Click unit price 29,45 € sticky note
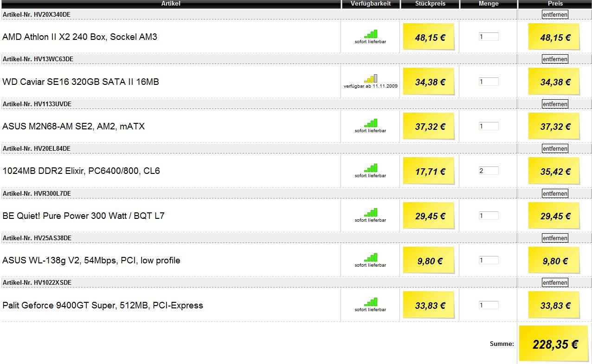592x364 pixels. click(429, 216)
